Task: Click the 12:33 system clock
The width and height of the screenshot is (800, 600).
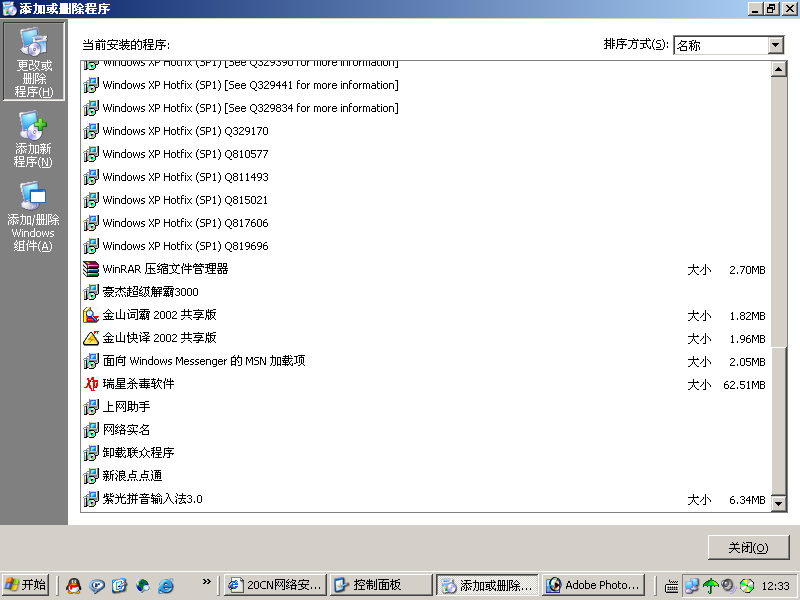Action: pos(776,586)
